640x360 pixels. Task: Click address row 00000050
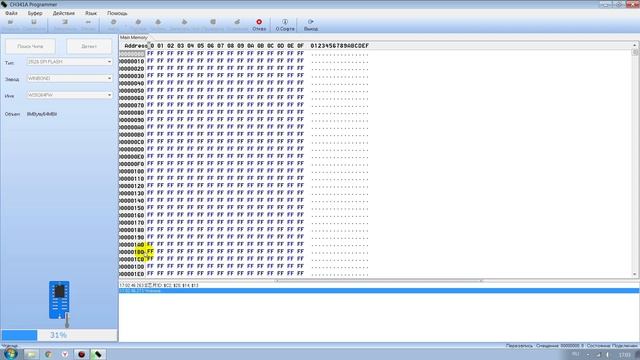pos(132,91)
